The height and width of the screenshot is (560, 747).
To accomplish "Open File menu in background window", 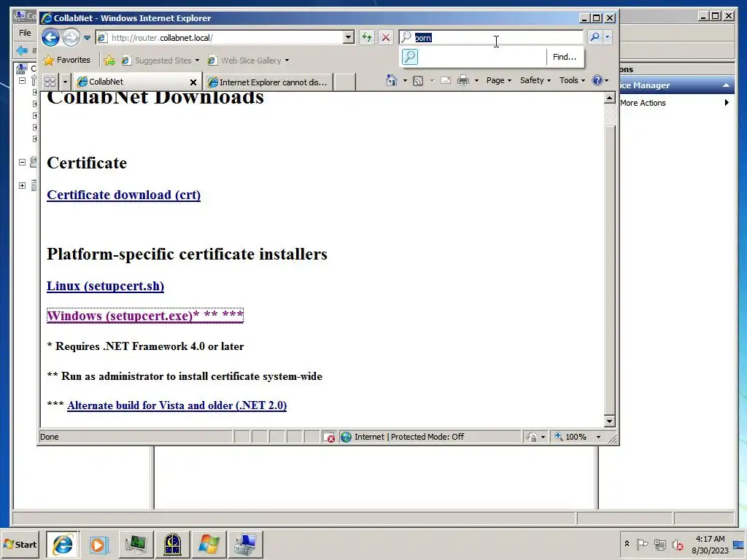I will click(x=26, y=33).
